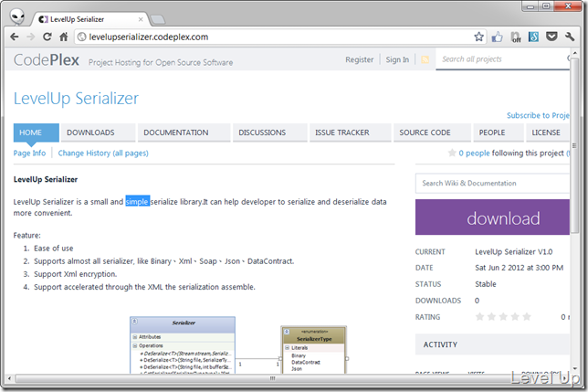
Task: Collapse the Attributes section in Serializer diagram
Action: (x=135, y=337)
